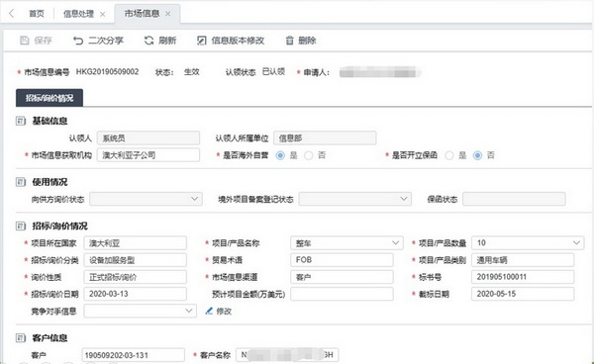Click the 招标/询价日期 date field
The width and height of the screenshot is (594, 364).
[x=136, y=295]
